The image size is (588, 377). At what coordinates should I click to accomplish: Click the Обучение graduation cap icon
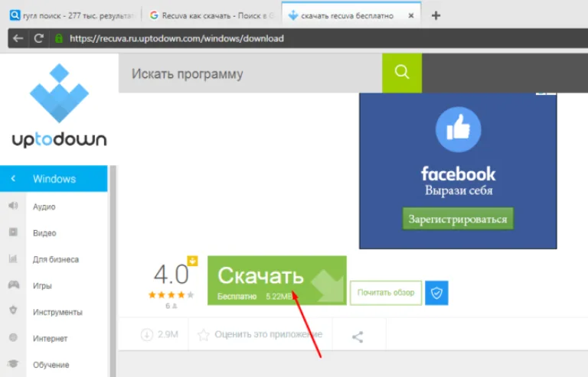click(13, 363)
